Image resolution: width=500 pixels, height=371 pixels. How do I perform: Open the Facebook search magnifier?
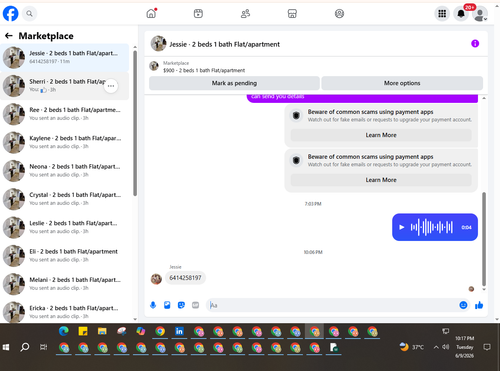click(29, 14)
